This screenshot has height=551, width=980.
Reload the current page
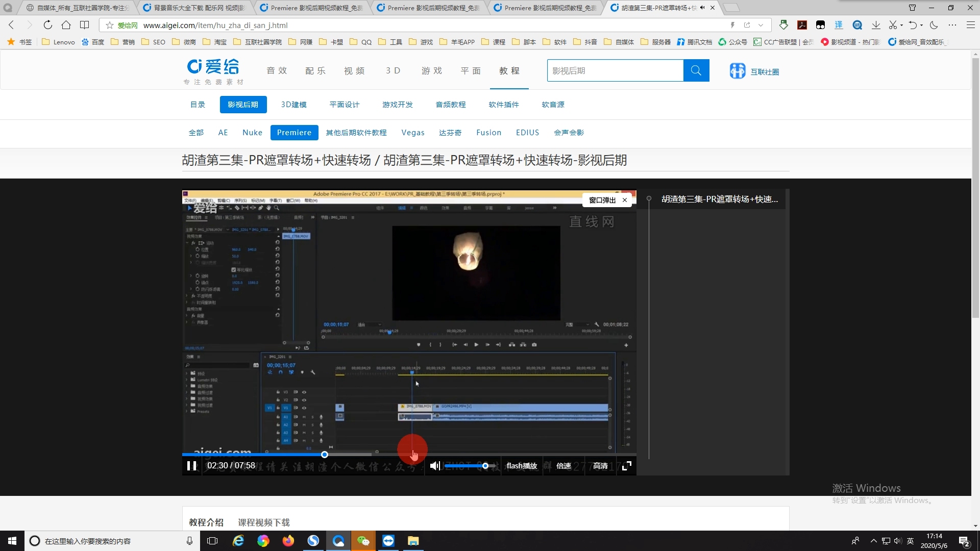pyautogui.click(x=47, y=25)
